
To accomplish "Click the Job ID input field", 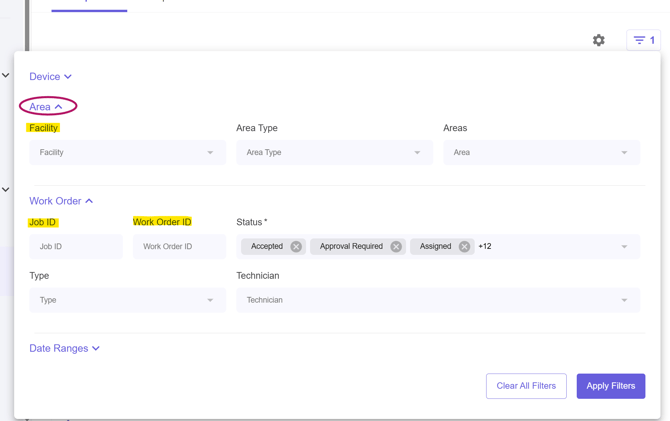I will [75, 247].
